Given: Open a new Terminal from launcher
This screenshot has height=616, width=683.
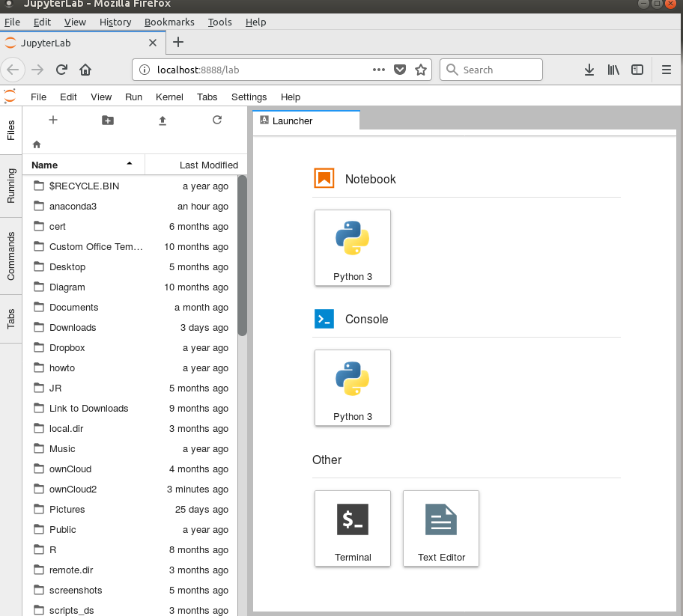Looking at the screenshot, I should pyautogui.click(x=353, y=528).
